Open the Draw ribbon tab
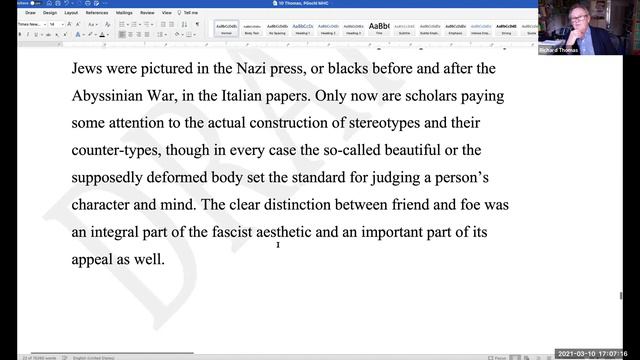640x360 pixels. tap(30, 13)
